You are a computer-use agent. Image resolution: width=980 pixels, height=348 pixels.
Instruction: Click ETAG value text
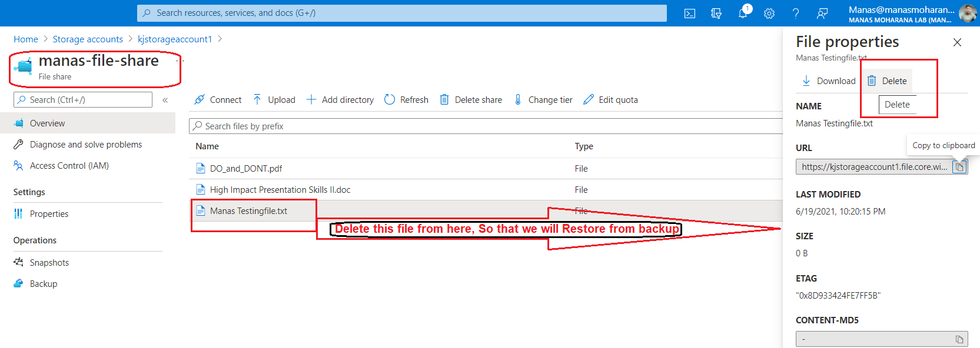[838, 296]
